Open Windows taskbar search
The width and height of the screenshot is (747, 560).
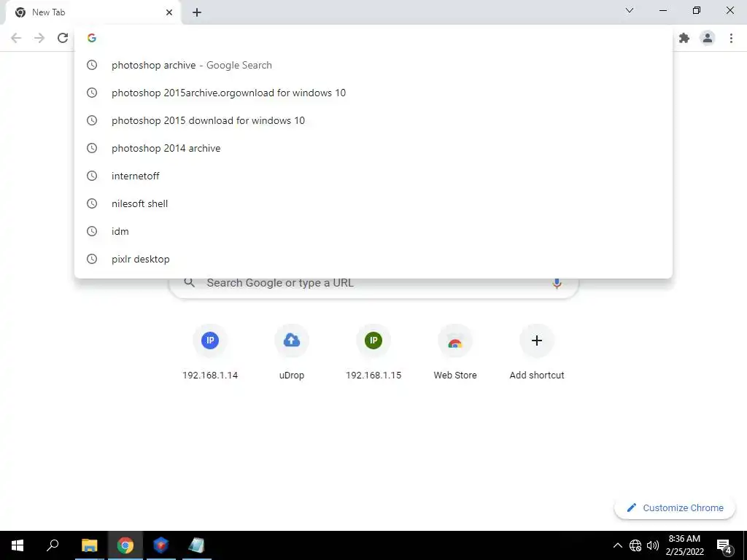(53, 545)
